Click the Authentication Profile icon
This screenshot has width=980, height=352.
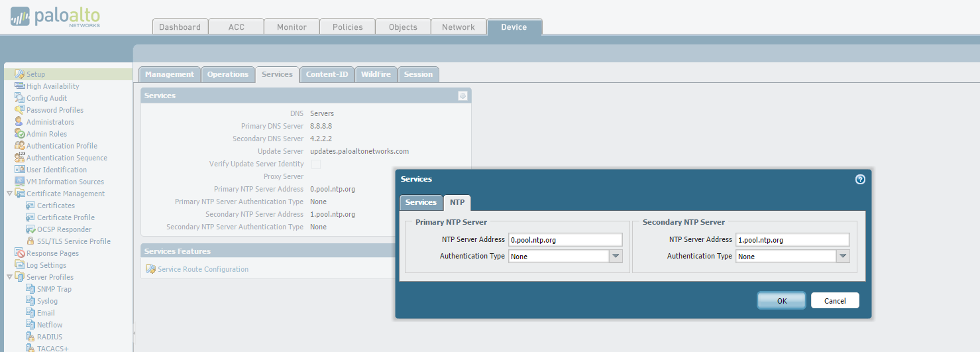pyautogui.click(x=20, y=146)
